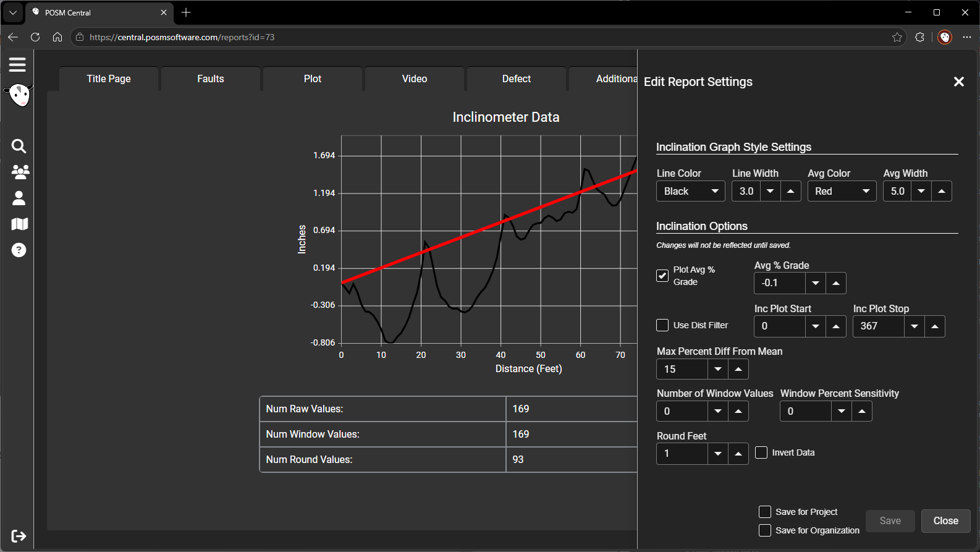Image resolution: width=980 pixels, height=552 pixels.
Task: Click the Max Percent Diff field showing 15
Action: click(x=682, y=369)
